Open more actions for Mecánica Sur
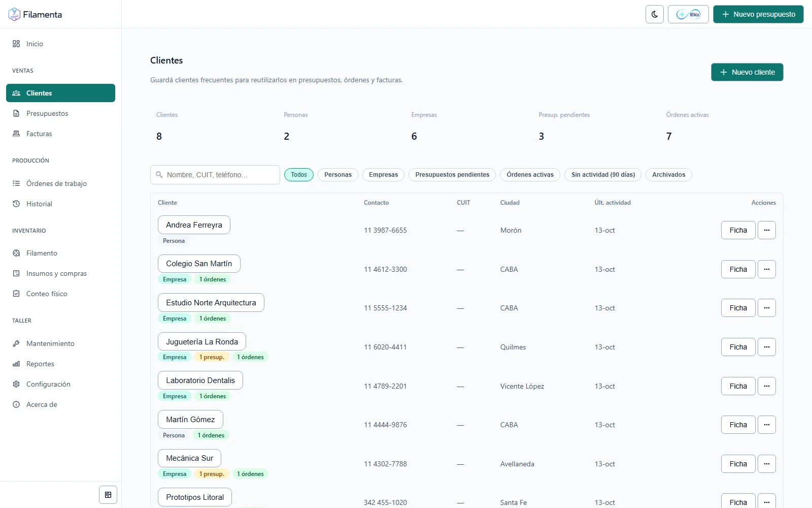The image size is (812, 508). [767, 464]
